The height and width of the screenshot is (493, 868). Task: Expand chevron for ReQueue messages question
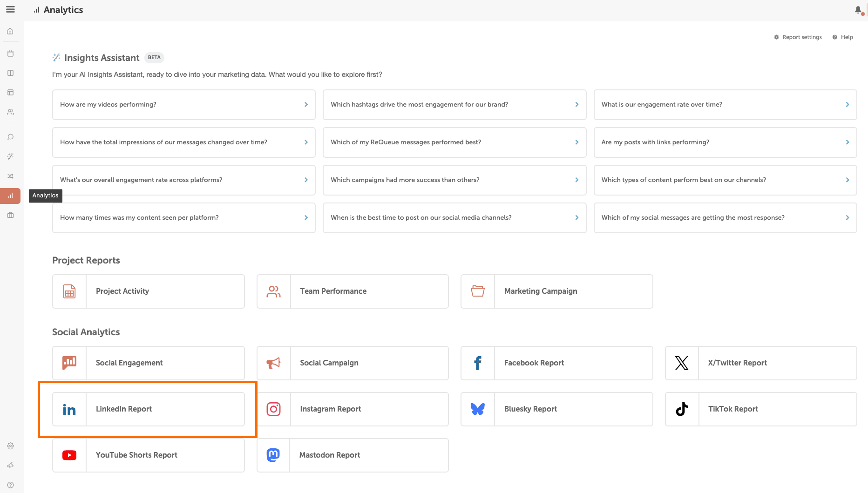pos(576,142)
